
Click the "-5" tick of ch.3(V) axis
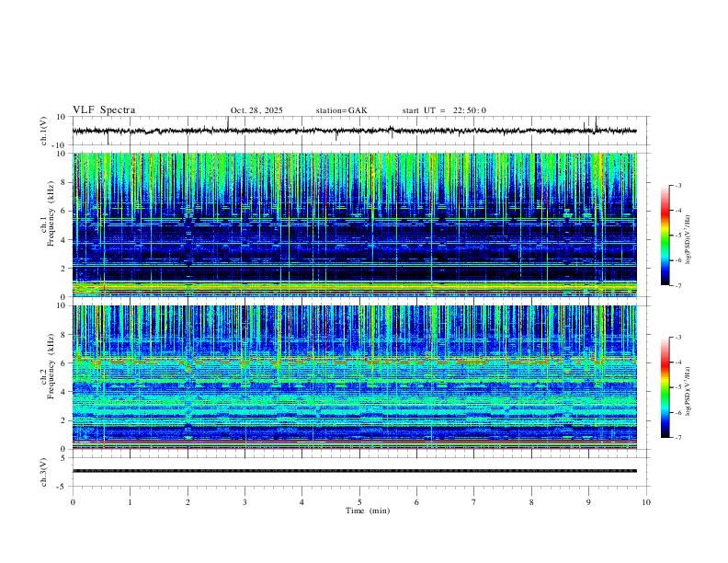pyautogui.click(x=63, y=487)
